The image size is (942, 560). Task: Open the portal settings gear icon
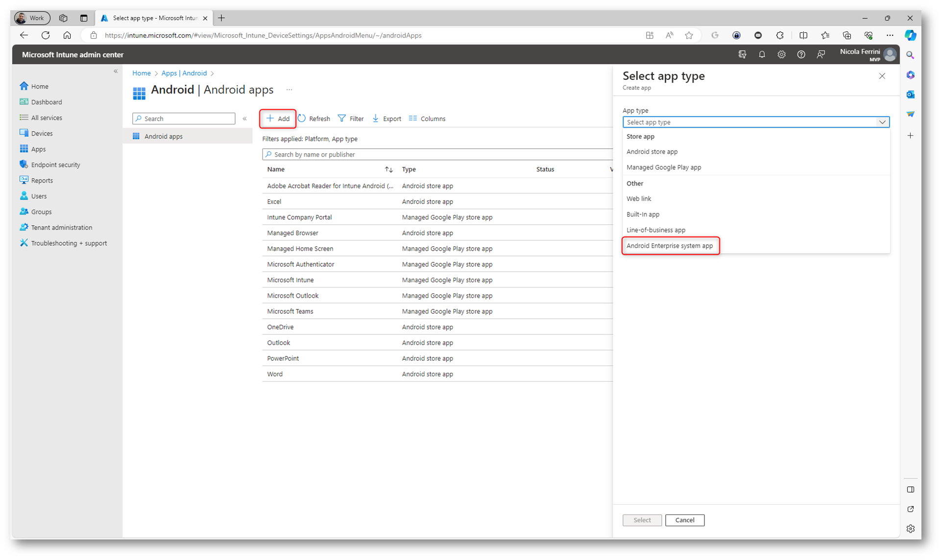tap(781, 55)
